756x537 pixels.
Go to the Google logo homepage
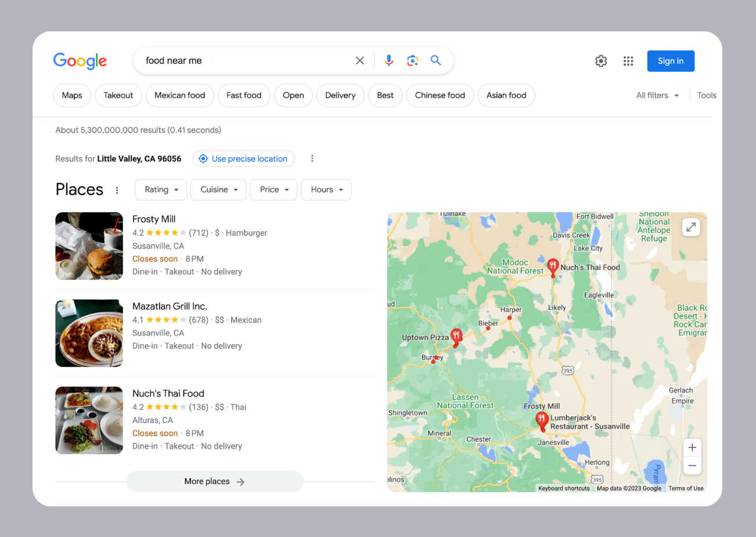(80, 61)
